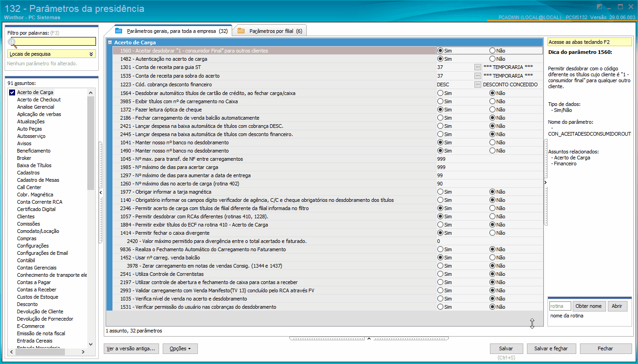Select Sim for 1977 Obrigar informar a tarja magnética
Screen dimensions: 638x364
click(x=441, y=192)
